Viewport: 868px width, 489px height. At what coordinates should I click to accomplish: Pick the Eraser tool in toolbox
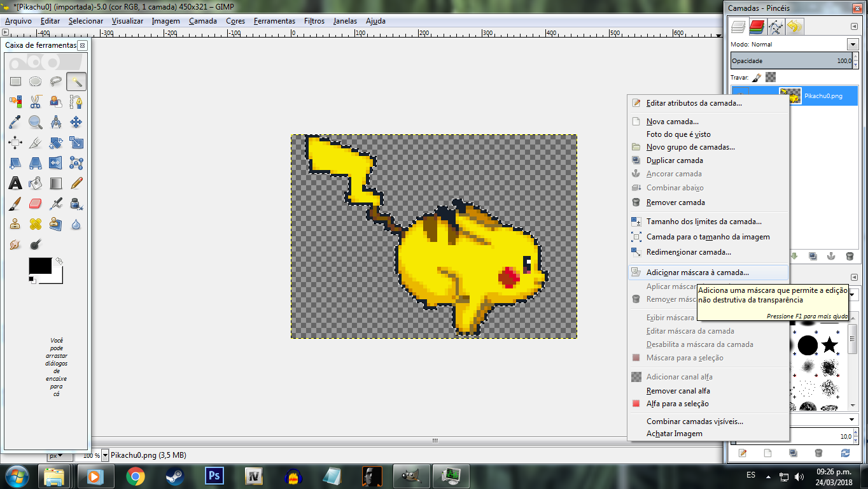[x=36, y=204]
